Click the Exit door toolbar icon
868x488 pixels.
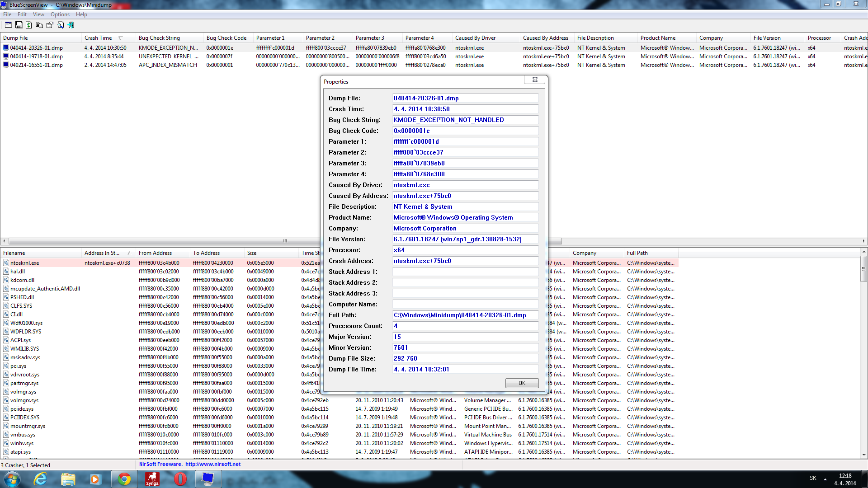[71, 25]
